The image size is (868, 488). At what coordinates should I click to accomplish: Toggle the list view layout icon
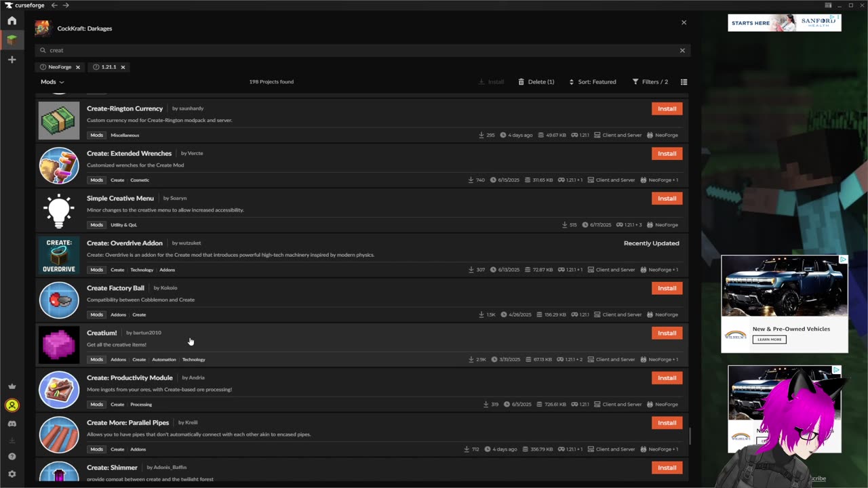(x=684, y=82)
